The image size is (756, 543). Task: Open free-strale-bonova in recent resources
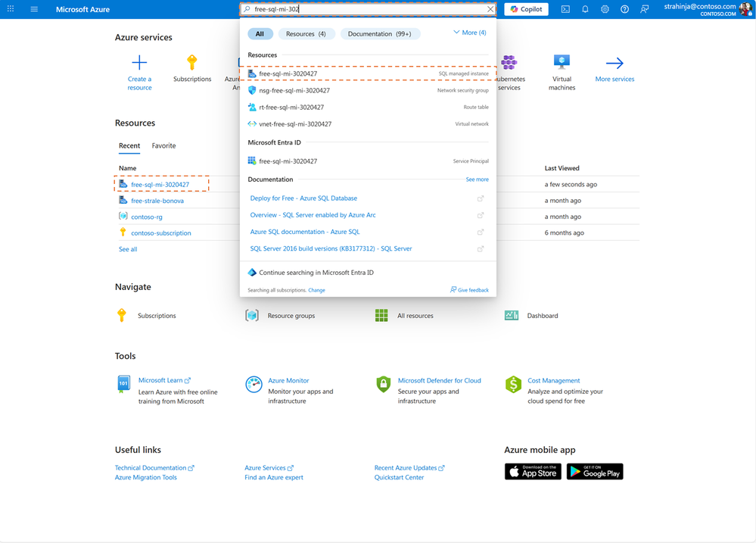(x=157, y=201)
